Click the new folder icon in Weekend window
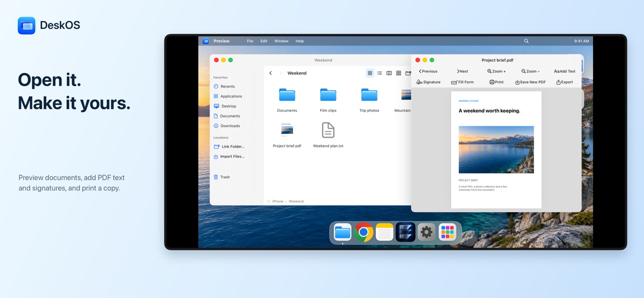This screenshot has width=644, height=298. pyautogui.click(x=408, y=73)
